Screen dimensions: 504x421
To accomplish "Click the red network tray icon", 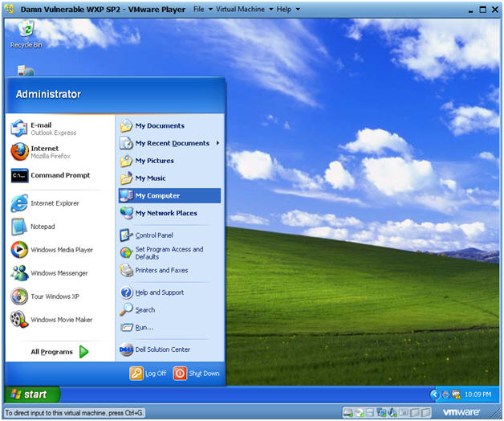I will coord(446,394).
